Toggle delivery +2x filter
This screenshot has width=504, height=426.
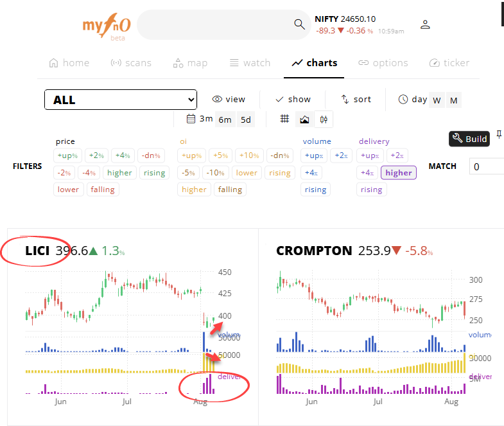coord(397,155)
